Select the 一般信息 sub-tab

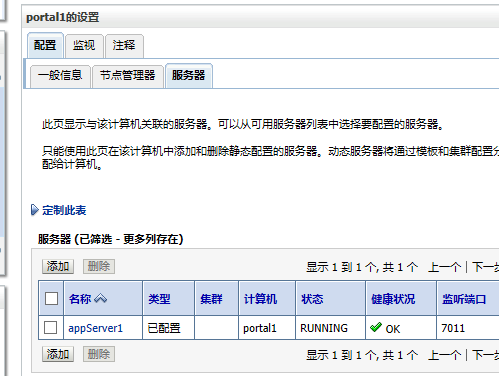click(60, 75)
